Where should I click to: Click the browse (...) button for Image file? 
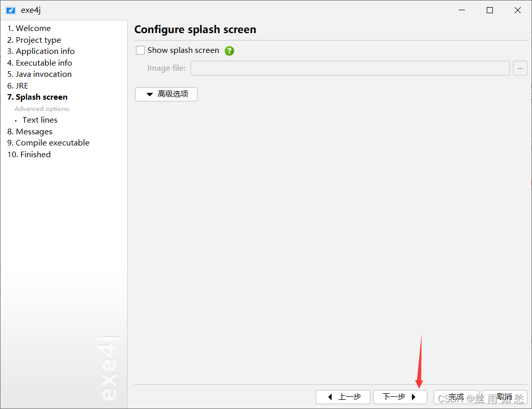coord(520,68)
